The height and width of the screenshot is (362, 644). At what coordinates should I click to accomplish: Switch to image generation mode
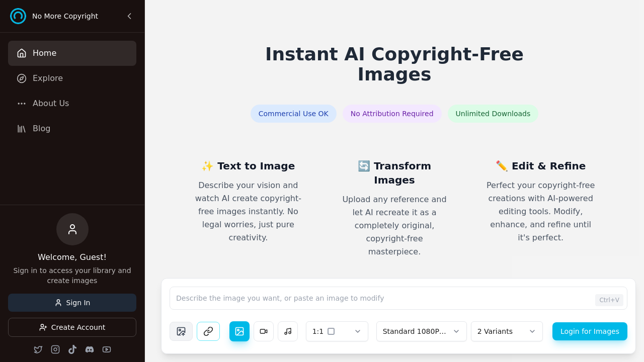(239, 331)
